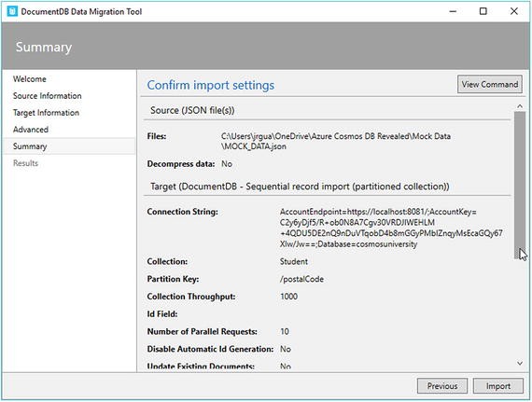Click the 'Student' collection value
Viewport: 532px width, 402px height.
294,262
